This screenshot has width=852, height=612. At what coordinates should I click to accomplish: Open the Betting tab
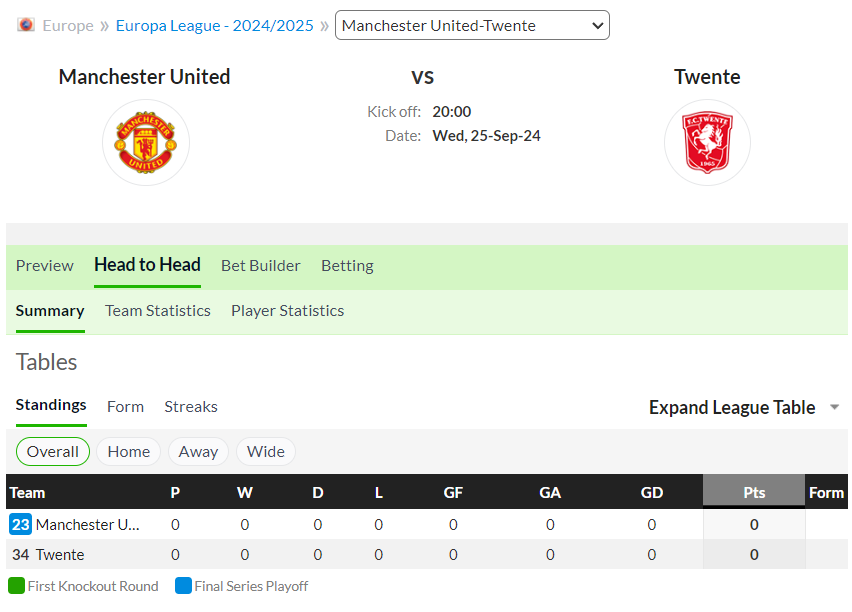(x=347, y=266)
